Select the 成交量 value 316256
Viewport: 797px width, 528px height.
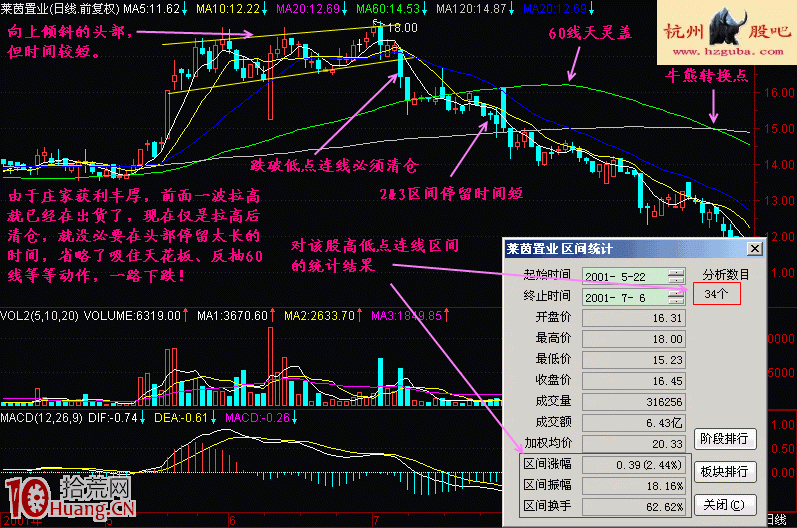(634, 402)
